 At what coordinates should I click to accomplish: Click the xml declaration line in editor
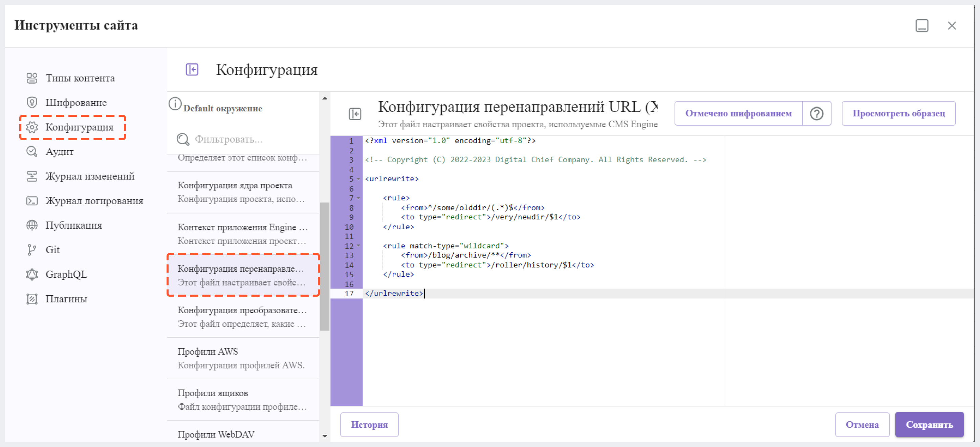coord(450,141)
